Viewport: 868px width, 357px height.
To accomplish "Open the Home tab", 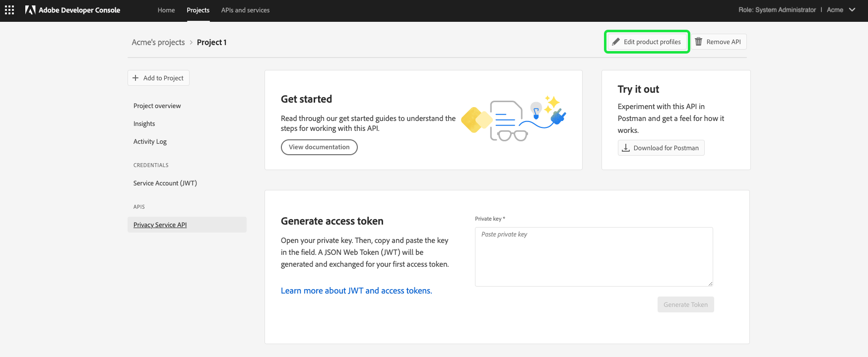I will [x=166, y=10].
